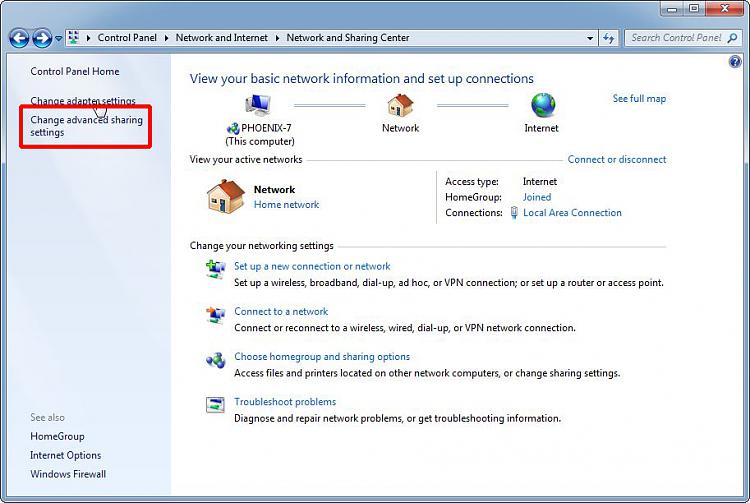Click the PHOENIX-7 computer name text
The width and height of the screenshot is (750, 503).
pos(266,128)
